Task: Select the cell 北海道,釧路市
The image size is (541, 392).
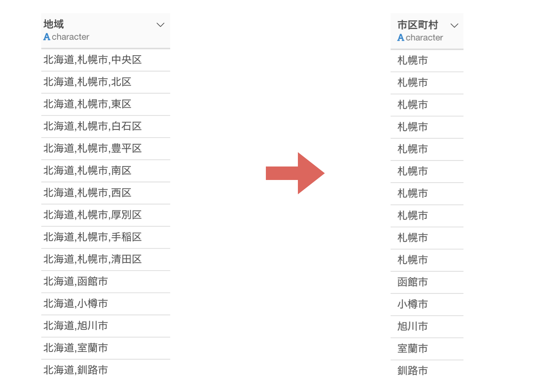Action: (106, 371)
